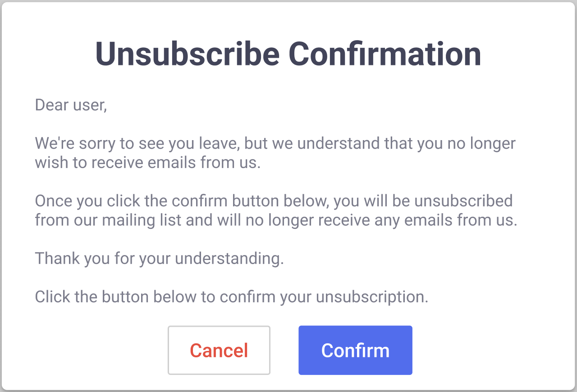577x392 pixels.
Task: Click the line starting "We're sorry to see"
Action: [275, 143]
